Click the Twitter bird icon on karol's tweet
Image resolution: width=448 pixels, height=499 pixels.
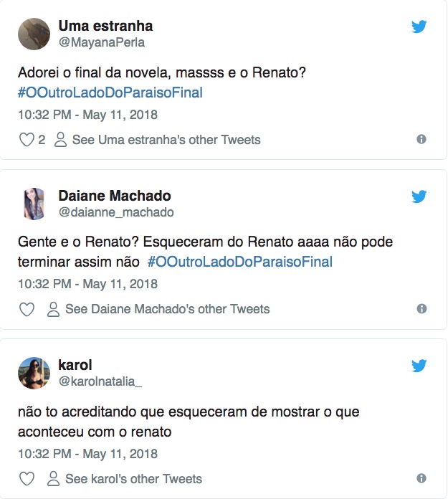(x=419, y=366)
